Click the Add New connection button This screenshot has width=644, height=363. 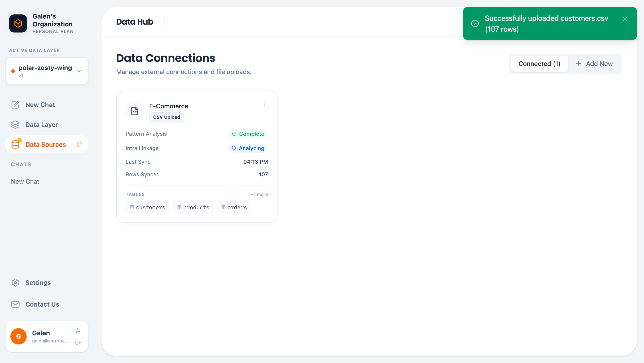tap(595, 63)
